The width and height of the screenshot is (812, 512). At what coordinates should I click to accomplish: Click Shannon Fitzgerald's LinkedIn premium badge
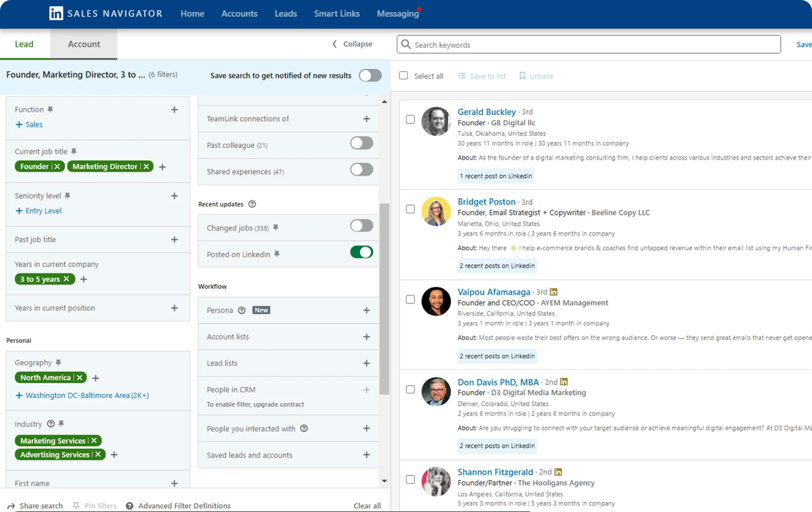(x=558, y=472)
